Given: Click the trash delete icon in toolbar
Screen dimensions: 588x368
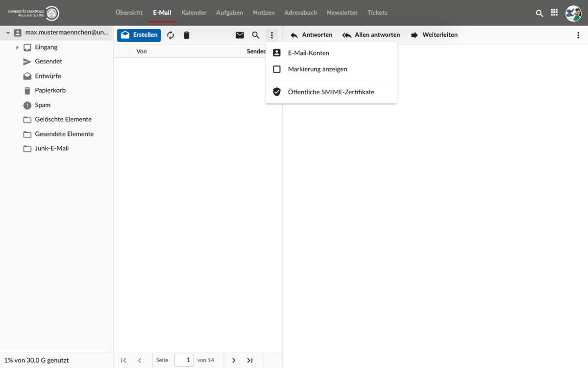Looking at the screenshot, I should click(186, 35).
